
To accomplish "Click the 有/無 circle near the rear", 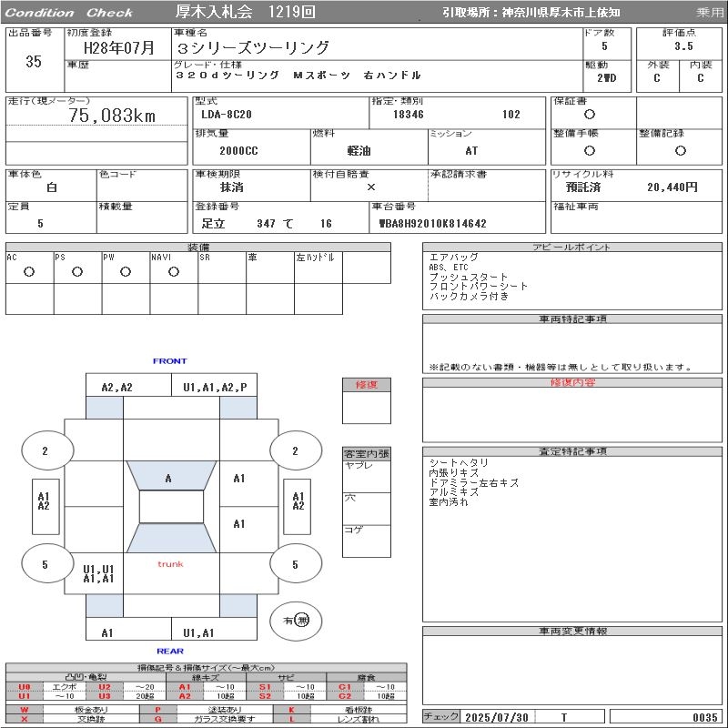I will [295, 621].
